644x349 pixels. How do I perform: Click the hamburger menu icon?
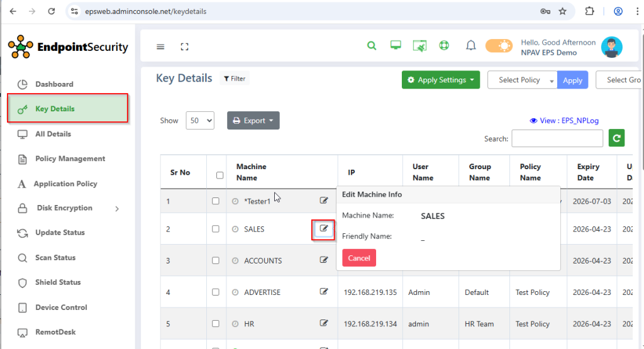[160, 47]
